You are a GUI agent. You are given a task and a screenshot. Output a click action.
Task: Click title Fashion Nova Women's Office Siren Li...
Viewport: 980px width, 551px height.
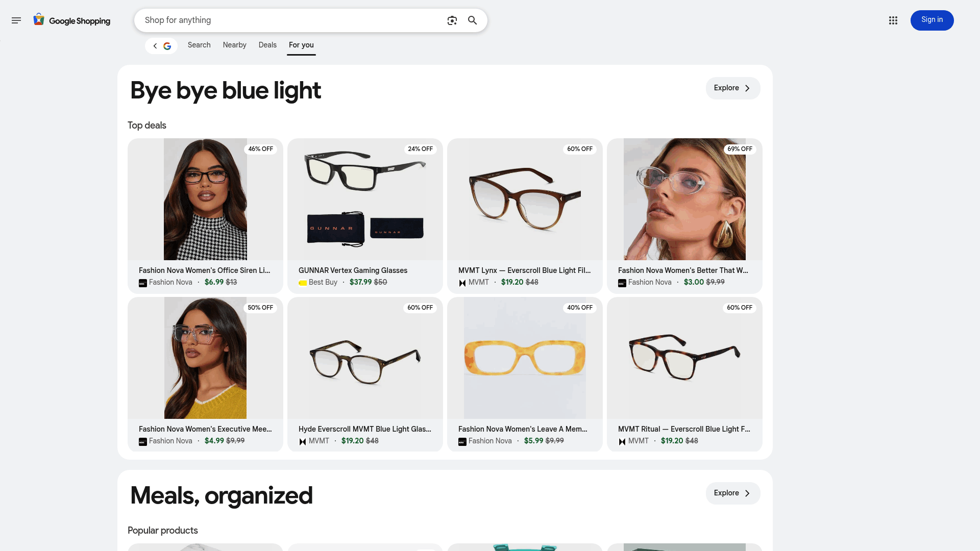coord(205,270)
